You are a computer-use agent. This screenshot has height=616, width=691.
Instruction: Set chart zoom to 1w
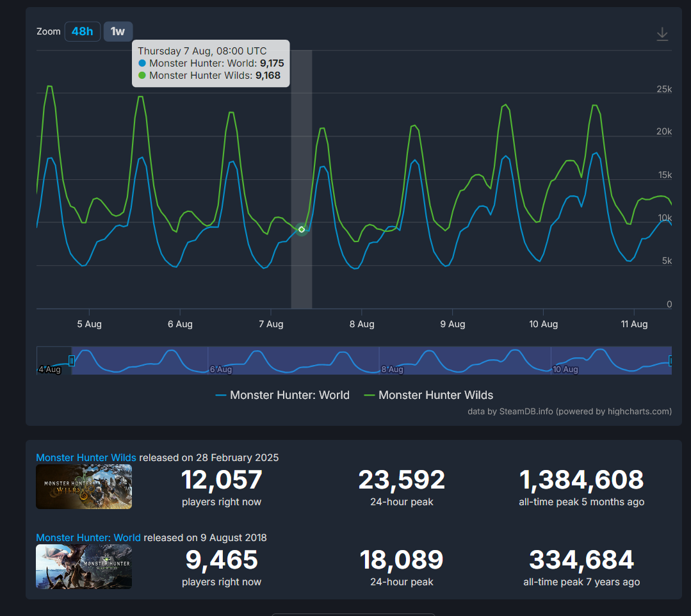(118, 31)
